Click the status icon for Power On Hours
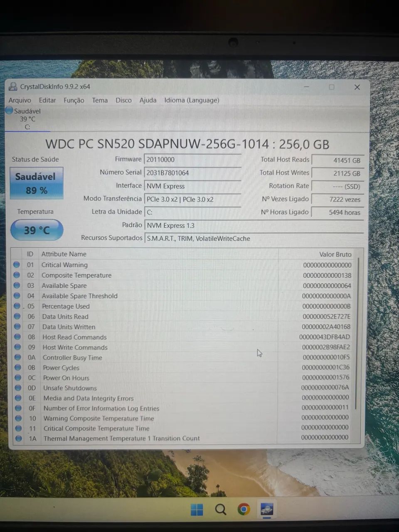The width and height of the screenshot is (399, 532). point(18,378)
